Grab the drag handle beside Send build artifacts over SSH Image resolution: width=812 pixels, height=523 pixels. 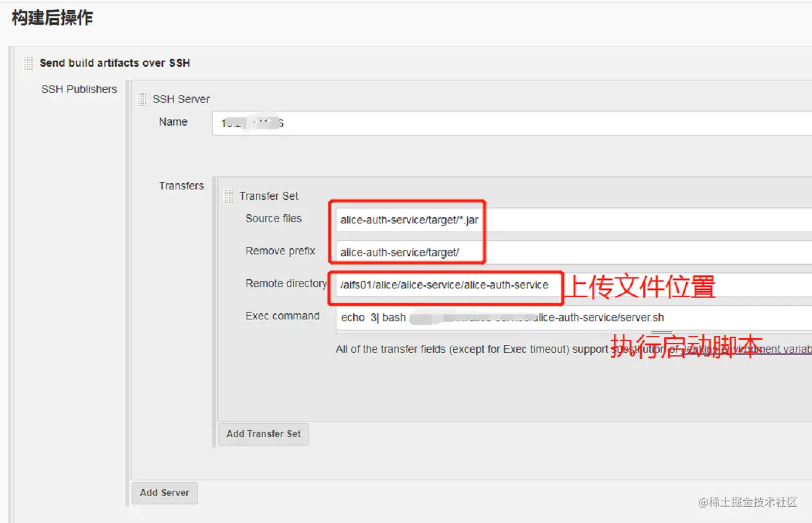pos(28,62)
